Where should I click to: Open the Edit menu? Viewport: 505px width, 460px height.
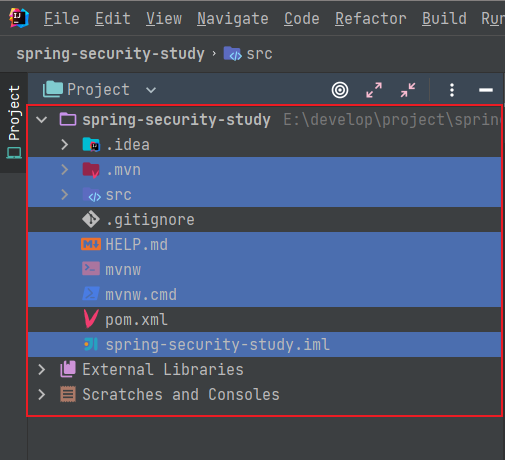(113, 18)
